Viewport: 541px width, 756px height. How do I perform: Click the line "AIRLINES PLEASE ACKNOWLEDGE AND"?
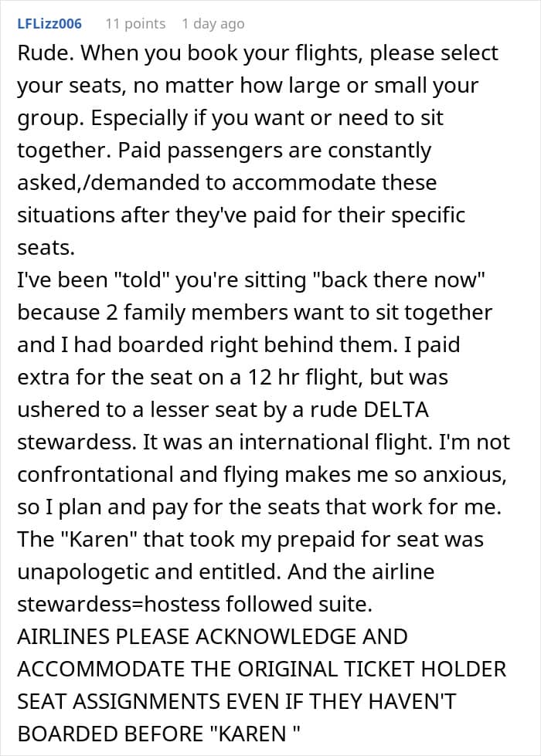pyautogui.click(x=213, y=636)
